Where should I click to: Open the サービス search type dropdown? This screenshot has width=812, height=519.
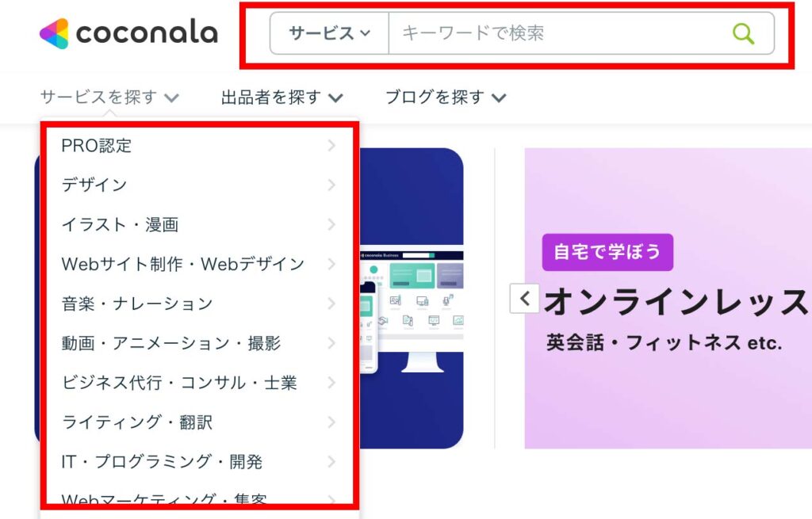(329, 33)
